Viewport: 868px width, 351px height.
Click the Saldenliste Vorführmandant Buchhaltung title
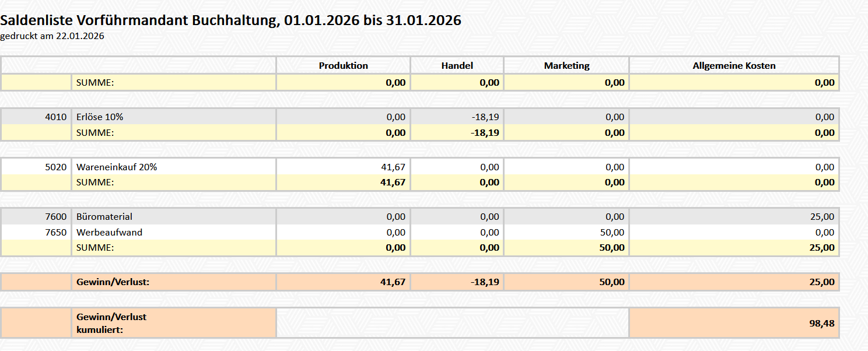(230, 20)
